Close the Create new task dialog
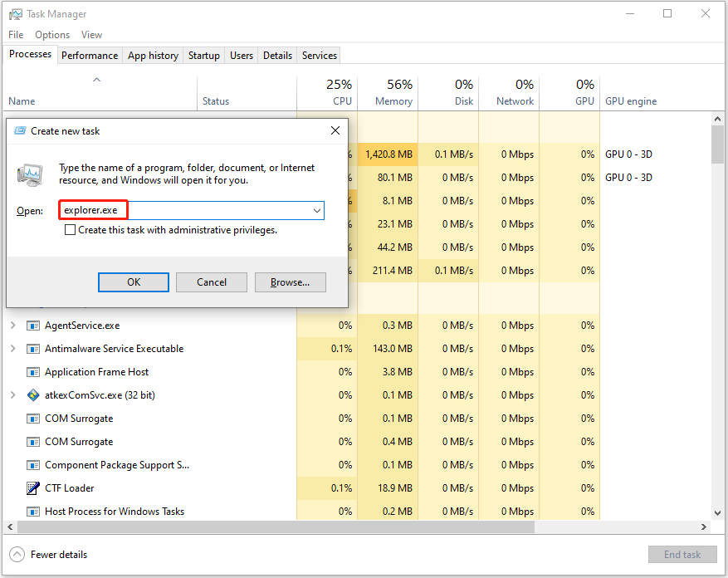Viewport: 728px width, 578px height. [335, 130]
